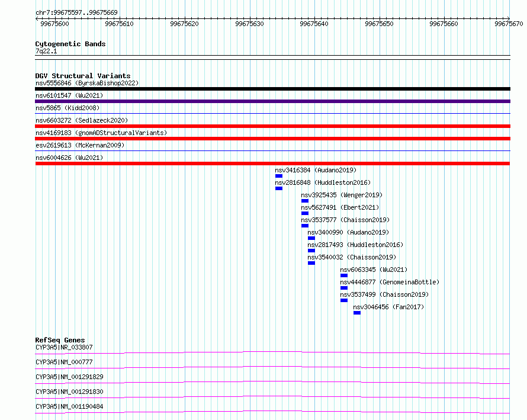Select the nsv3537577 (Chaisson2019) label

[345, 220]
